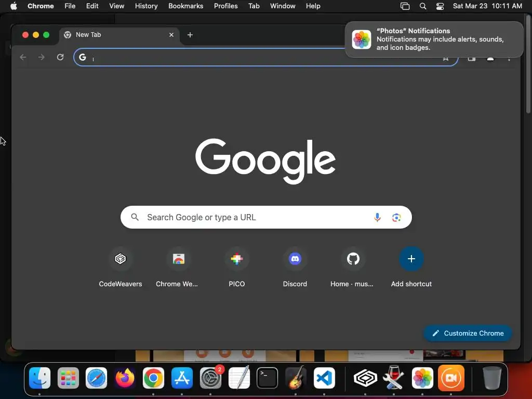Go back using the back arrow
Viewport: 532px width, 399px height.
pos(23,57)
